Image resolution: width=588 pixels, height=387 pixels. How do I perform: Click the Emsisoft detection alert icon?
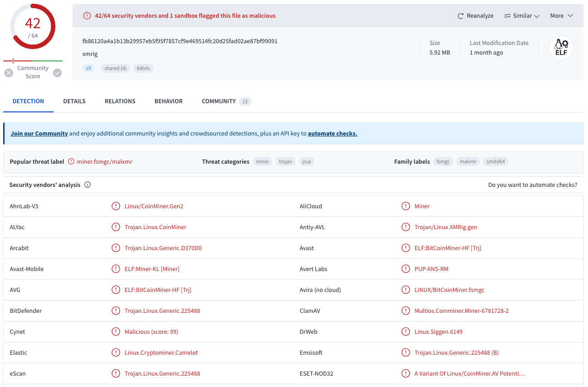point(406,353)
